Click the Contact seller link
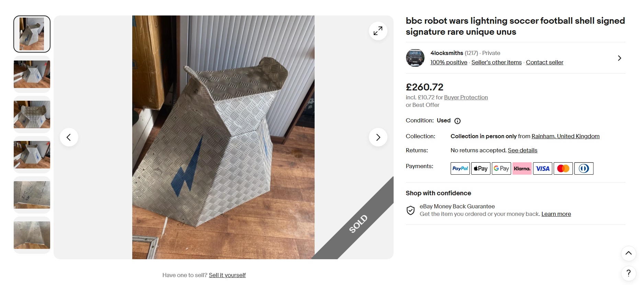The image size is (644, 285). (544, 62)
